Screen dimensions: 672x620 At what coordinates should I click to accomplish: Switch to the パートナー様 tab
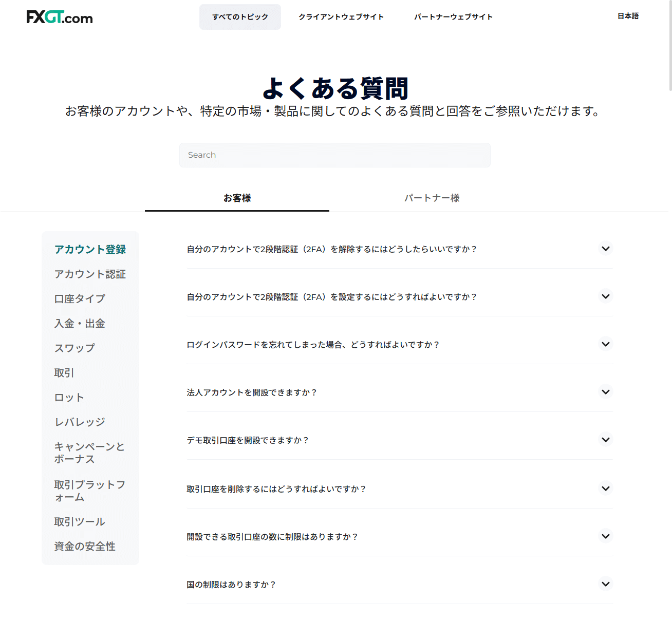coord(432,198)
